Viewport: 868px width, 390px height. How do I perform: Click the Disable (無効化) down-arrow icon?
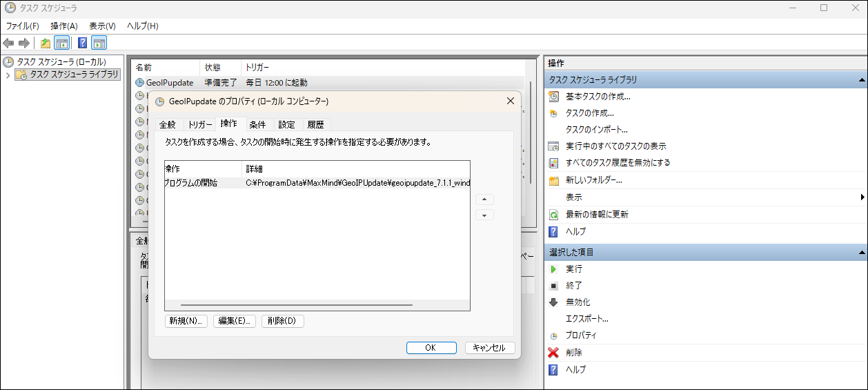coord(553,302)
